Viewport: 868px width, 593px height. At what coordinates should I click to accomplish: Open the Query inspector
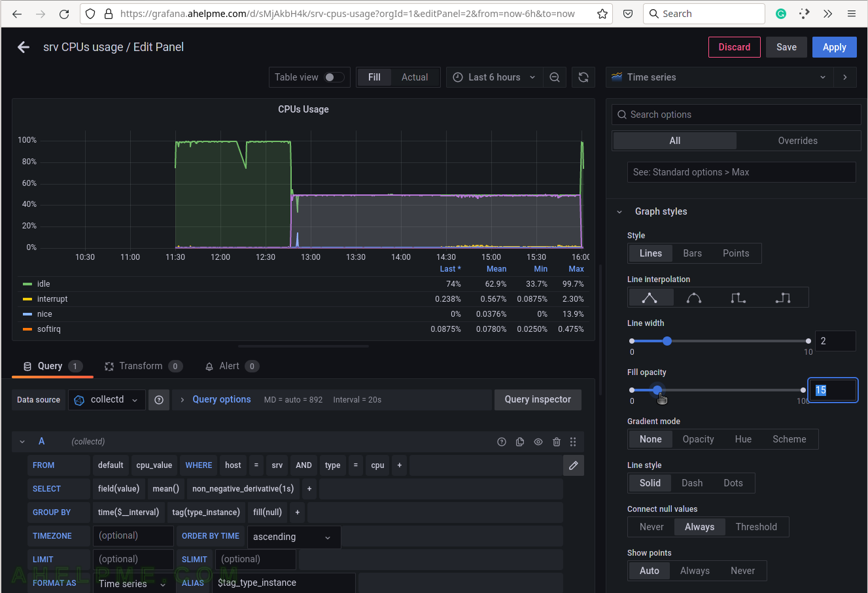click(x=538, y=399)
